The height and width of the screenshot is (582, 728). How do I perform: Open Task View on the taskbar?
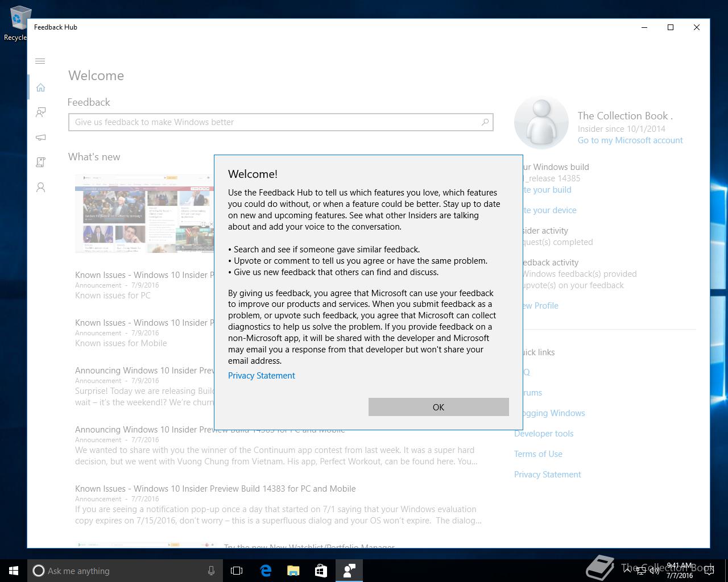coord(237,571)
